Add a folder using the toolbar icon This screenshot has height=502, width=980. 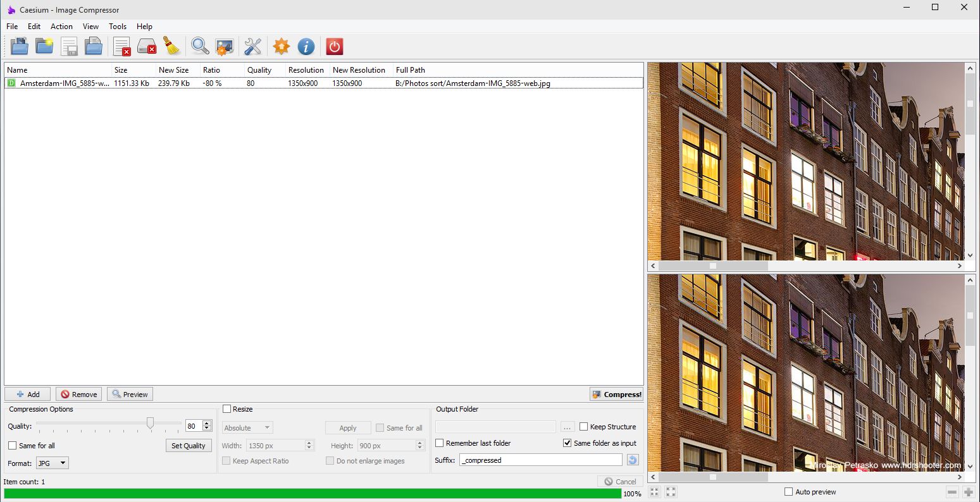coord(44,46)
